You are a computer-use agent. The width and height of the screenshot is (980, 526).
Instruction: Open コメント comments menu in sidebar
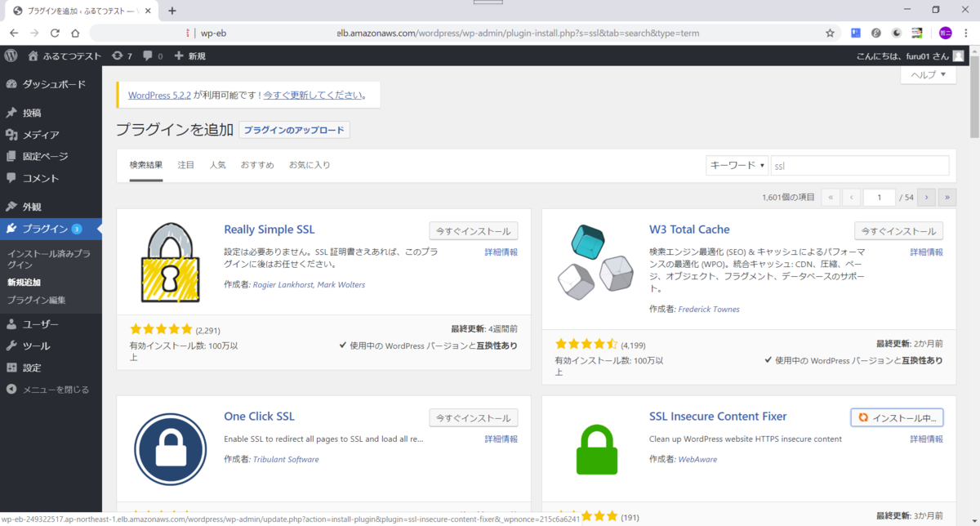(51, 178)
